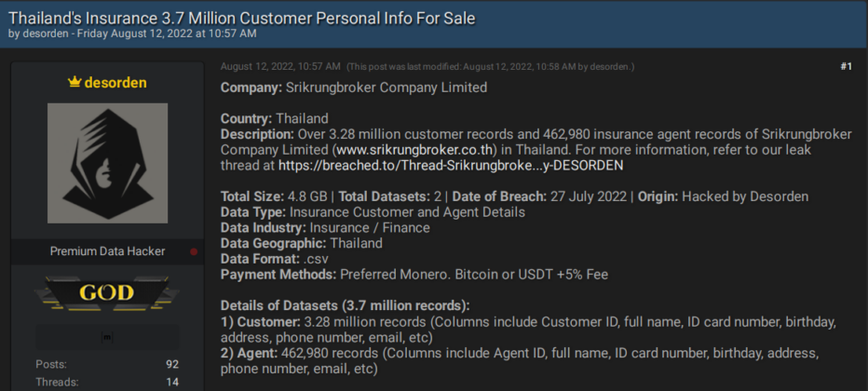Screen dimensions: 868x391
Task: Click the Company: Srikrungbroker line
Action: pos(354,88)
